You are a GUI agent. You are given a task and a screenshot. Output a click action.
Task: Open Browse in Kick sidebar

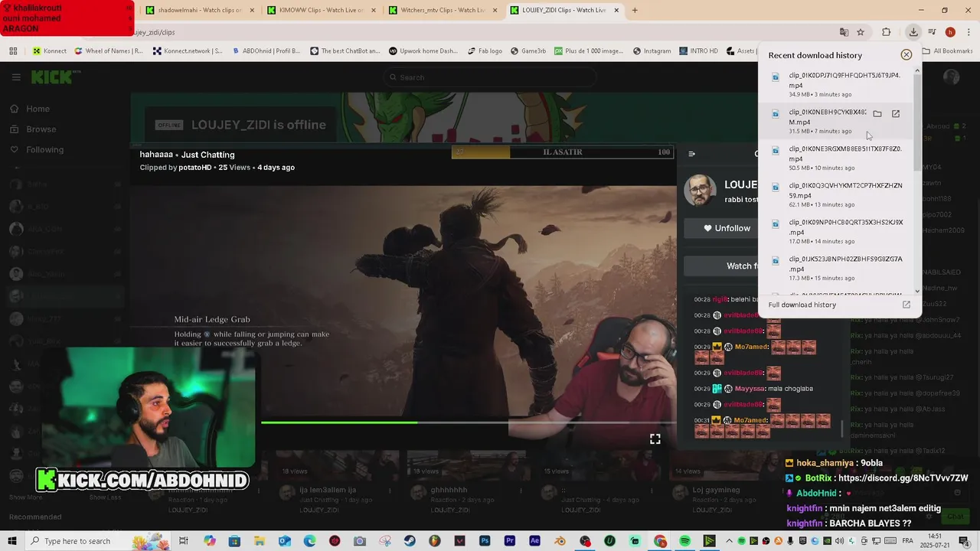34,129
